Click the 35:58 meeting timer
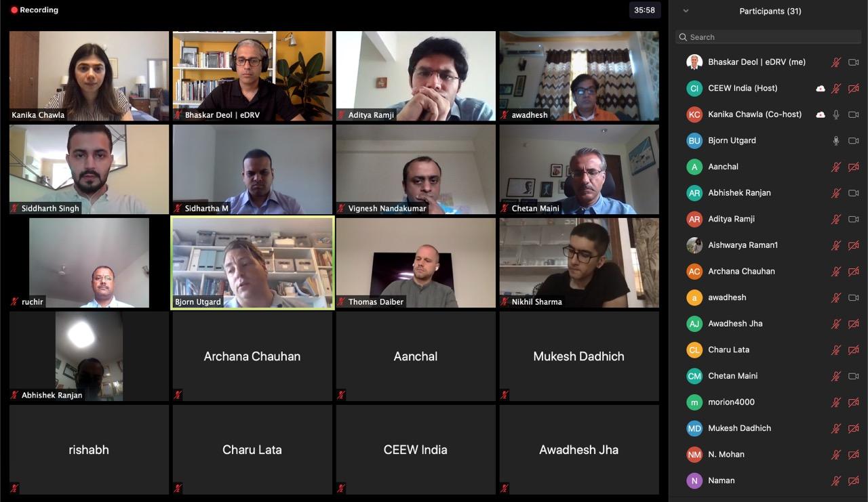The image size is (868, 502). tap(644, 10)
